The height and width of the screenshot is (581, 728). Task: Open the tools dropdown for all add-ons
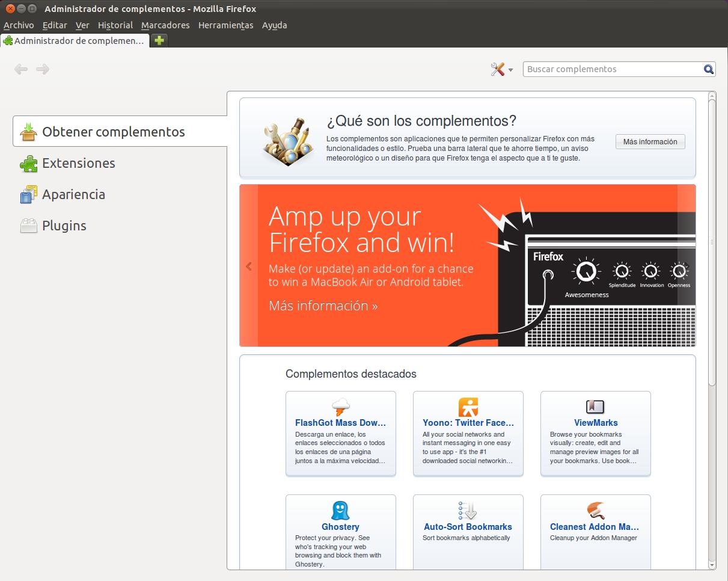coord(501,69)
